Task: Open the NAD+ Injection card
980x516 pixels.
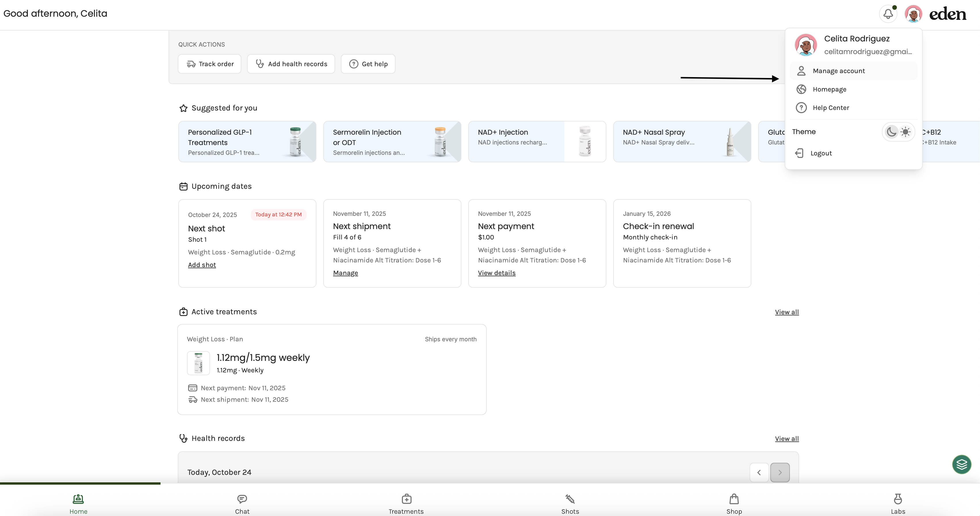Action: click(537, 142)
